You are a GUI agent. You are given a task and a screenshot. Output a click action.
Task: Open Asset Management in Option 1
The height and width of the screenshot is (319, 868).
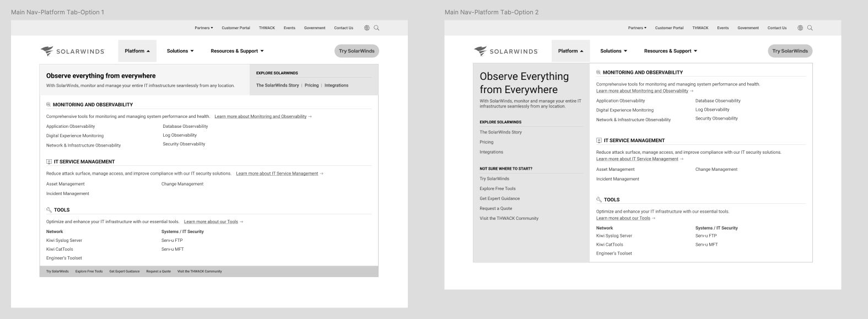66,184
